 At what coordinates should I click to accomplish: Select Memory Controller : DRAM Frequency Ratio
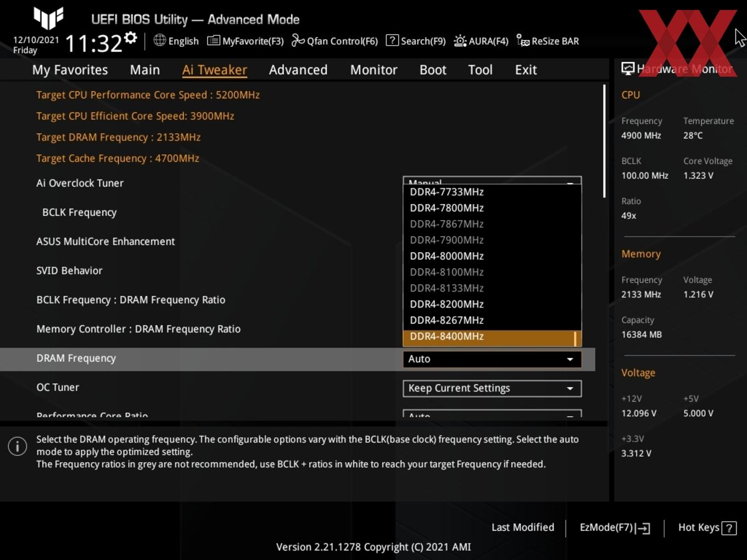tap(138, 329)
